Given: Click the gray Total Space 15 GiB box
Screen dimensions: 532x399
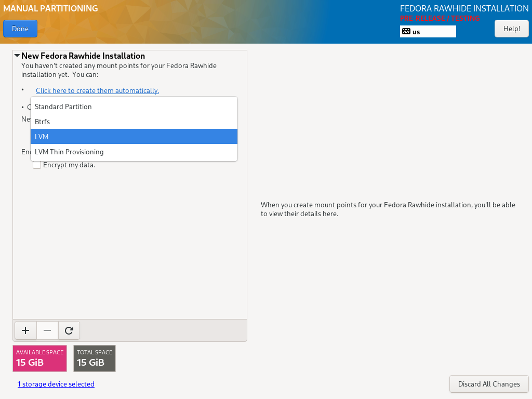Looking at the screenshot, I should pyautogui.click(x=95, y=358).
